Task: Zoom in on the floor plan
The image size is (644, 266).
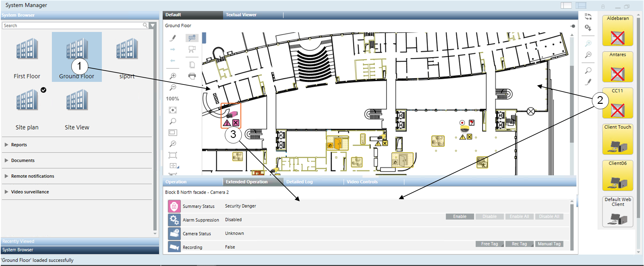Action: pyautogui.click(x=173, y=76)
